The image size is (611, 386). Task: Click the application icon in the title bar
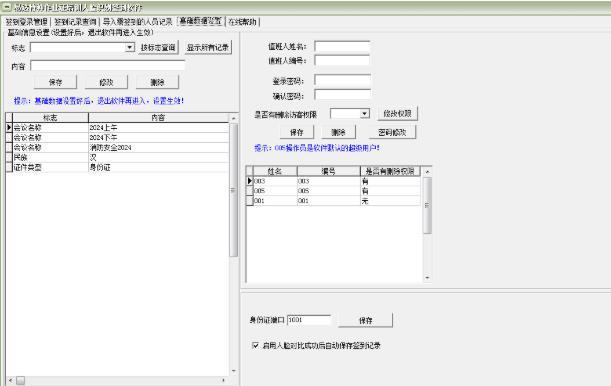click(7, 7)
